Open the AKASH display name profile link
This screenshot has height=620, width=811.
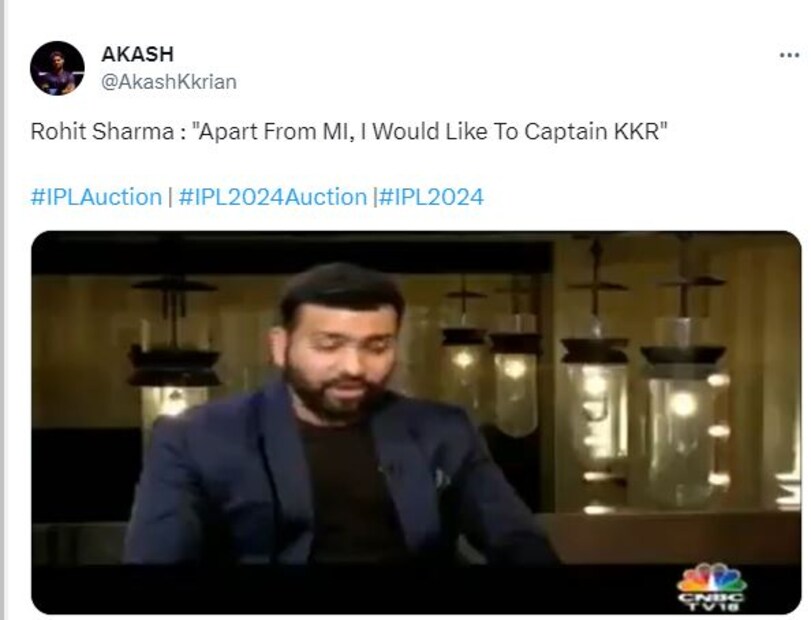tap(138, 54)
